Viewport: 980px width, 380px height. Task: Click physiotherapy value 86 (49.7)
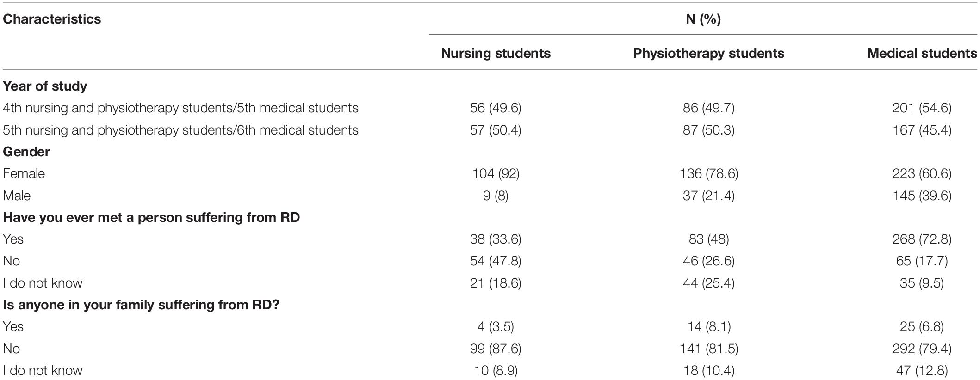coord(708,108)
